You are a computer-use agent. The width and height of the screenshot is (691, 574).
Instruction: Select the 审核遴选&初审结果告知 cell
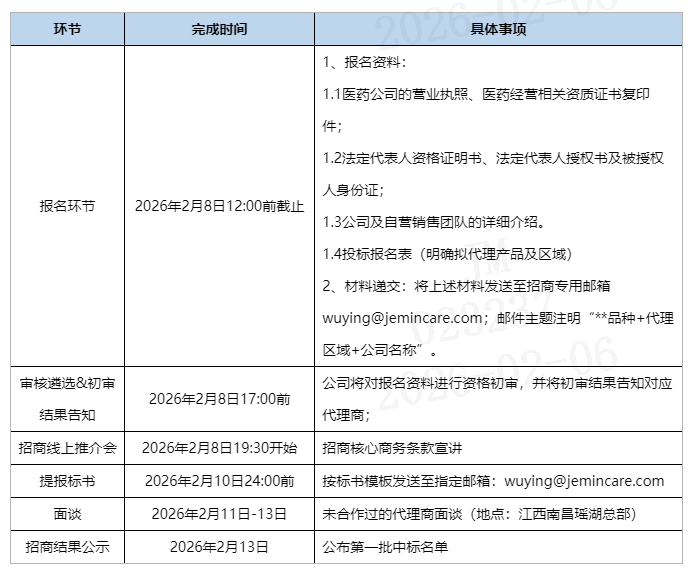click(67, 398)
